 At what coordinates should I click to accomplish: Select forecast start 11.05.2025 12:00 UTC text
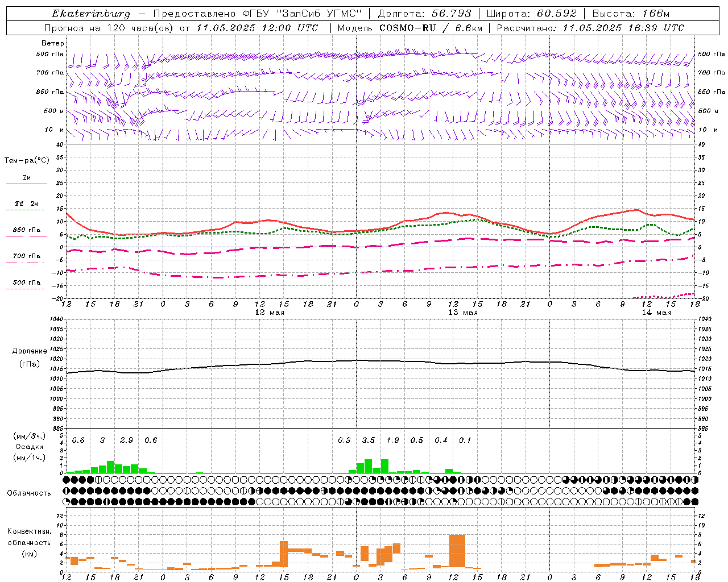[x=257, y=28]
